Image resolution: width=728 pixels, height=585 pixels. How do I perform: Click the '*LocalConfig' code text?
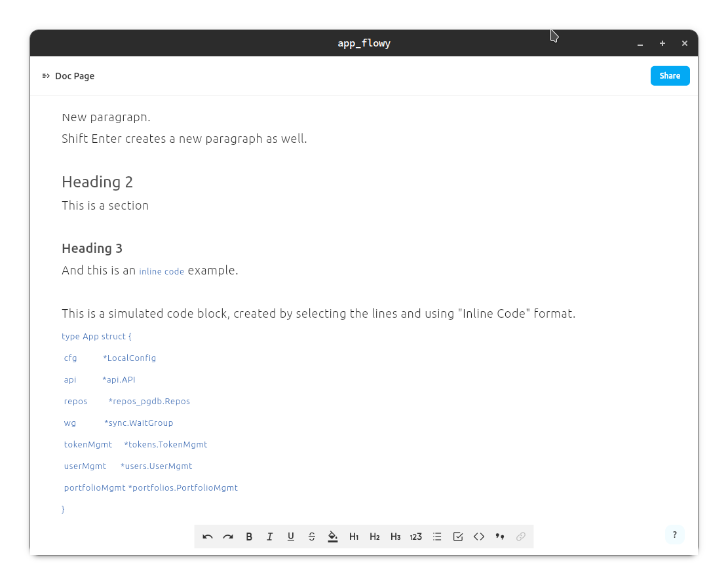click(130, 358)
